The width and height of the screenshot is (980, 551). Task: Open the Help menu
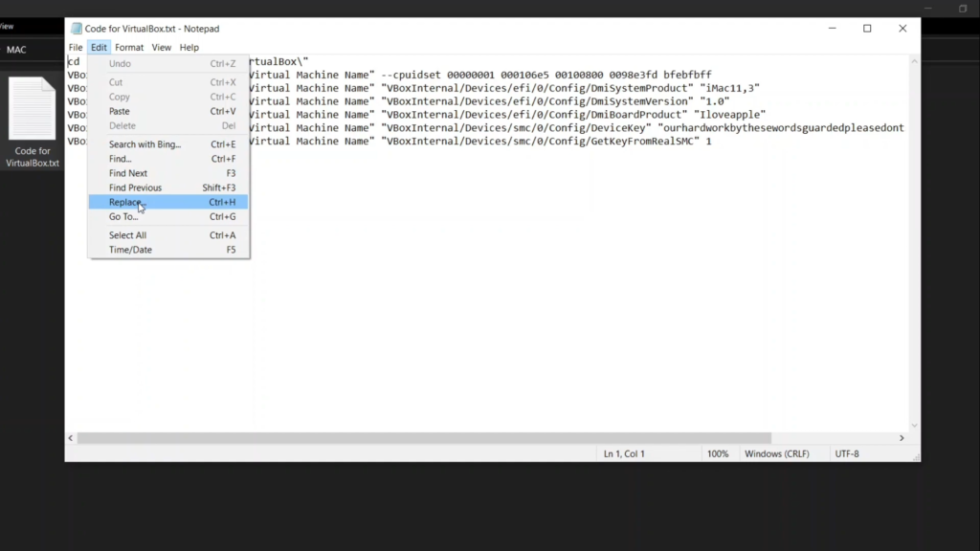pyautogui.click(x=189, y=47)
